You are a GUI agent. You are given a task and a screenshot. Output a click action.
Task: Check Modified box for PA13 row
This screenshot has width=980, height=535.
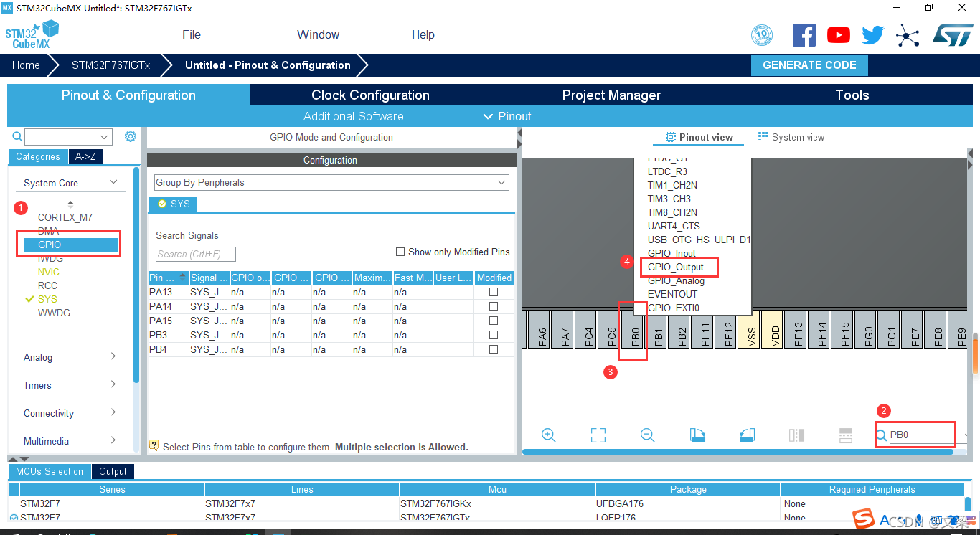click(494, 292)
